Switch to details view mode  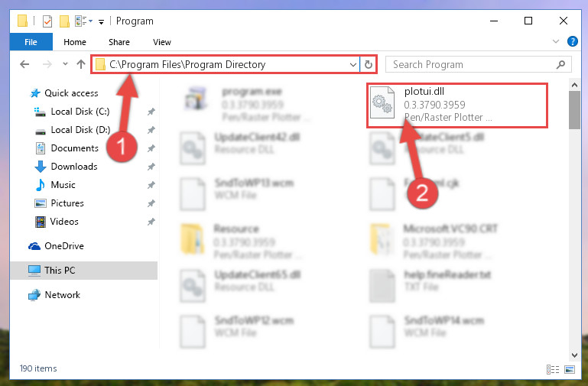pos(553,369)
